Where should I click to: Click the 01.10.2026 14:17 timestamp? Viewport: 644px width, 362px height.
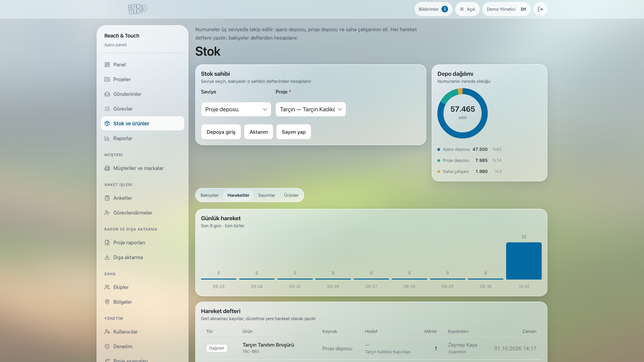[x=515, y=349]
